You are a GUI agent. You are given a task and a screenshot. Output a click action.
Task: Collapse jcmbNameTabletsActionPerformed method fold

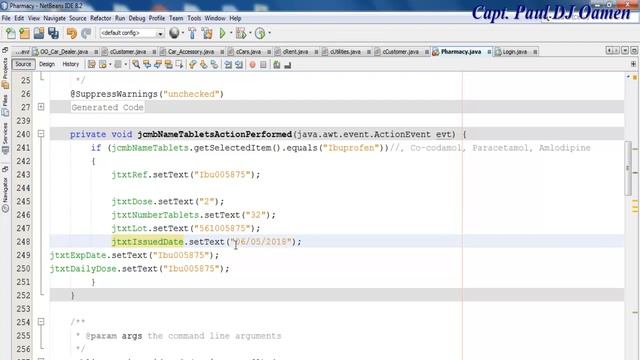41,134
